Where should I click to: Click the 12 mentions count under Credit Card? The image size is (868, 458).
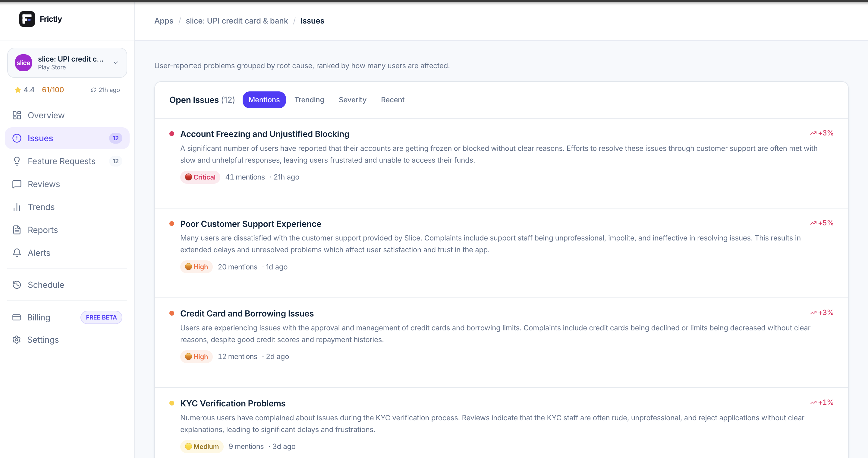[237, 357]
